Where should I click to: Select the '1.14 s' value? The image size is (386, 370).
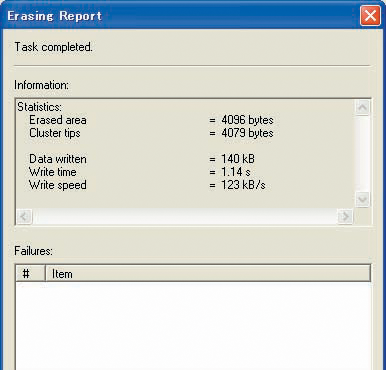pos(235,172)
